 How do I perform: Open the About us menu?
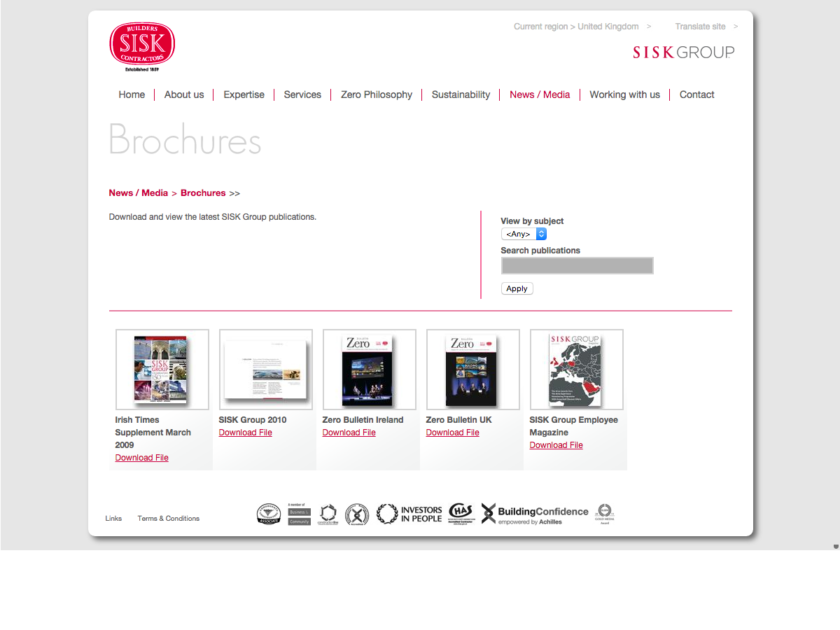tap(184, 94)
